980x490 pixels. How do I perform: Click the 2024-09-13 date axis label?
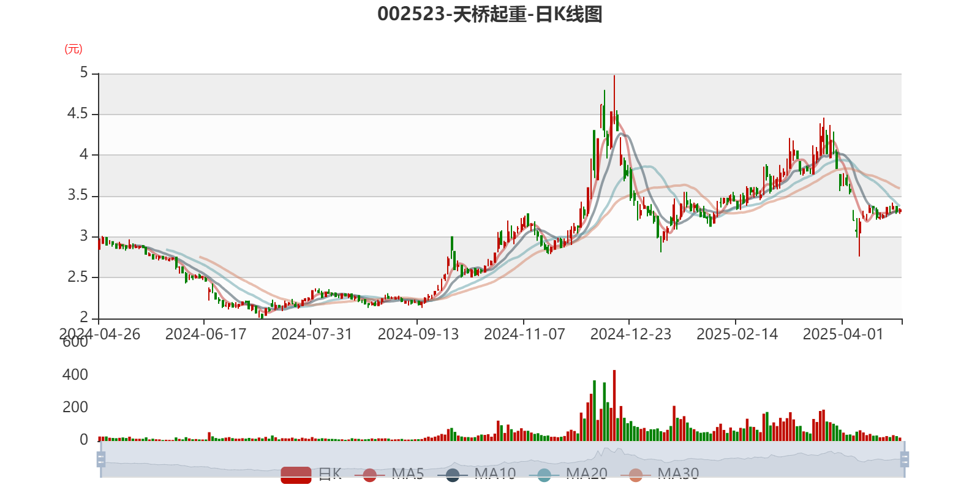point(418,334)
